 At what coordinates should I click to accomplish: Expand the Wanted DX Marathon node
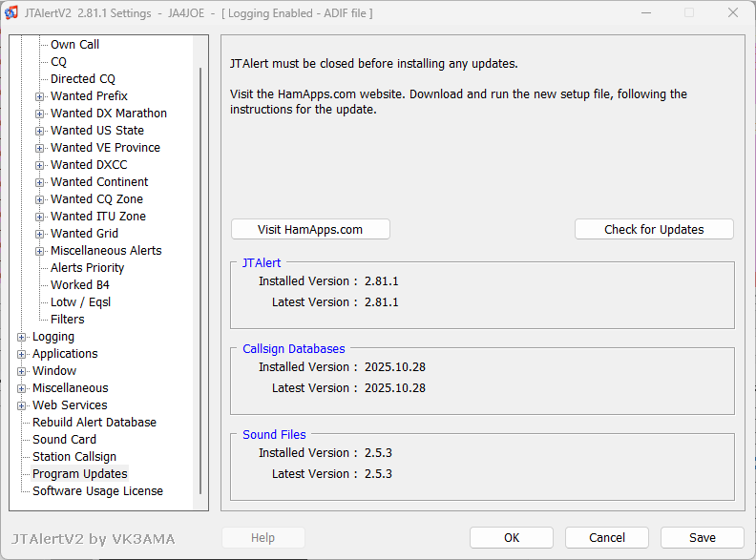[39, 114]
